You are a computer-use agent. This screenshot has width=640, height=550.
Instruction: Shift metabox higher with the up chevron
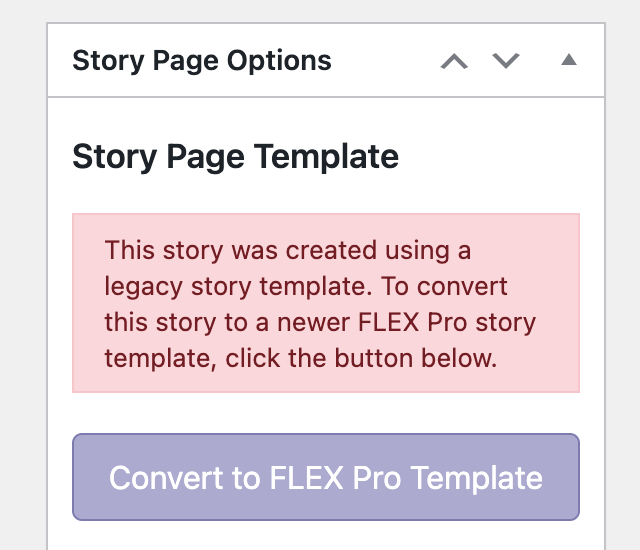coord(454,61)
